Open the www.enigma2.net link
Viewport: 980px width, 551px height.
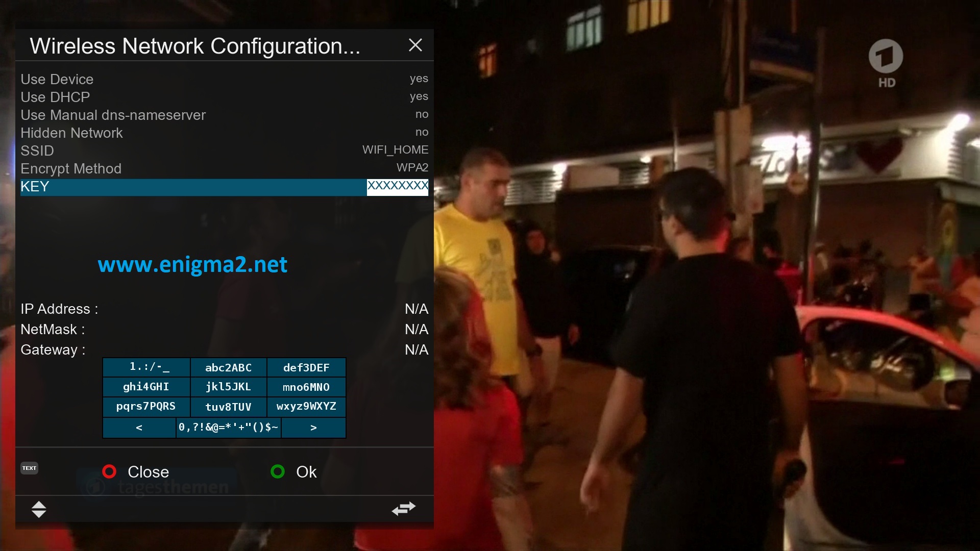coord(192,264)
